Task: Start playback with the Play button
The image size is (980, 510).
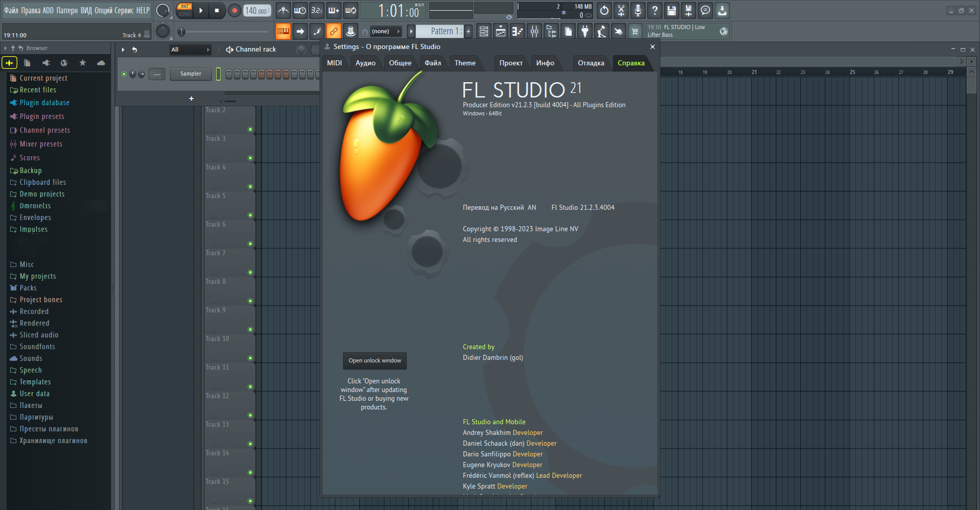Action: 201,10
